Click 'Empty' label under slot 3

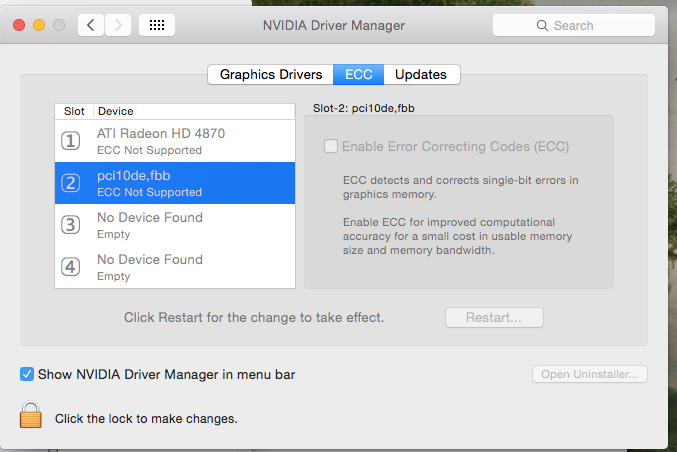click(x=114, y=234)
